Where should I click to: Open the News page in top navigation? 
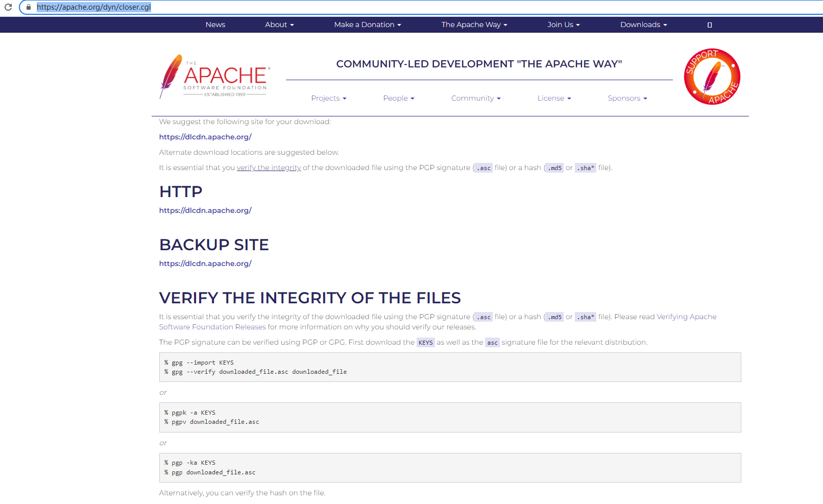coord(215,25)
